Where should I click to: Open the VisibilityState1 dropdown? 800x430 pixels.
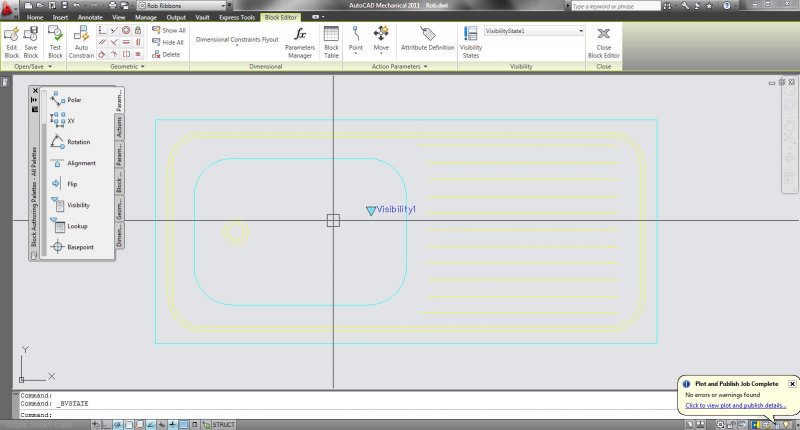(580, 31)
